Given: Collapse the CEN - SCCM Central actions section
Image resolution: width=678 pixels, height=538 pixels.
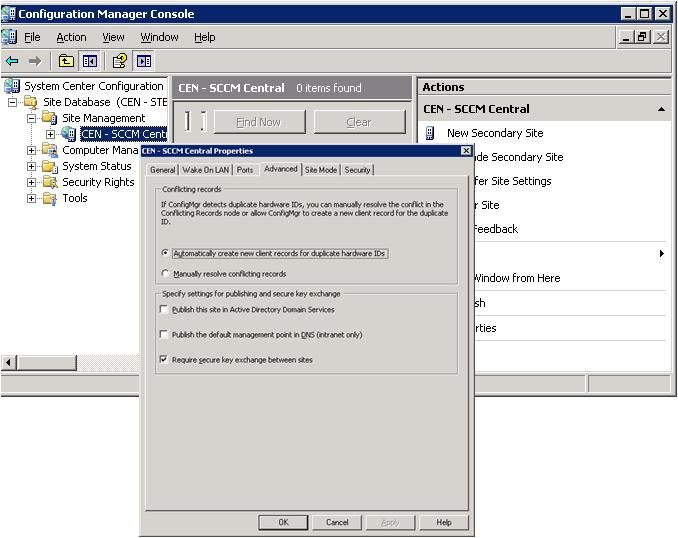Looking at the screenshot, I should click(661, 109).
